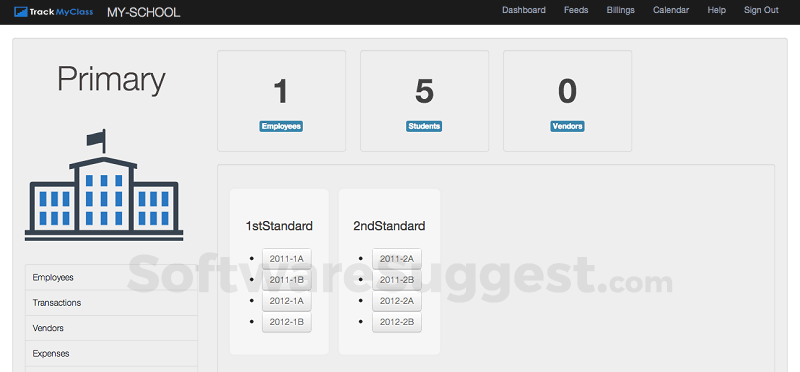Click the blue Students badge
This screenshot has width=800, height=372.
424,126
